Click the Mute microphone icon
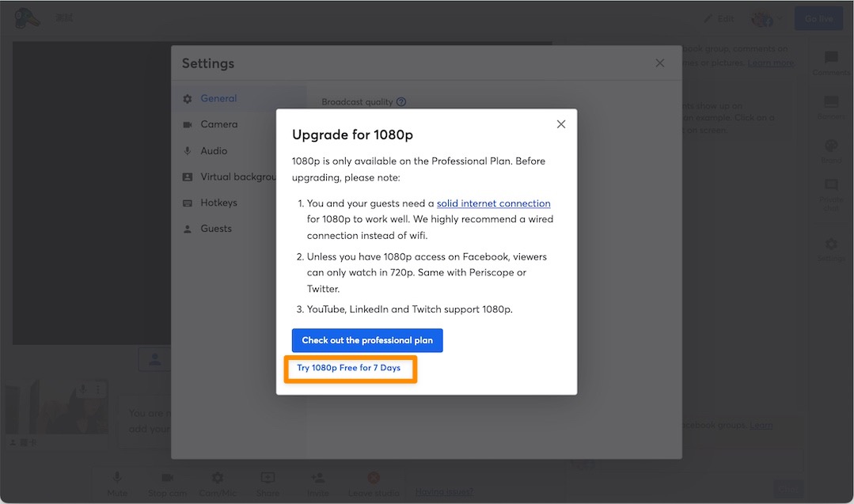 [x=117, y=478]
